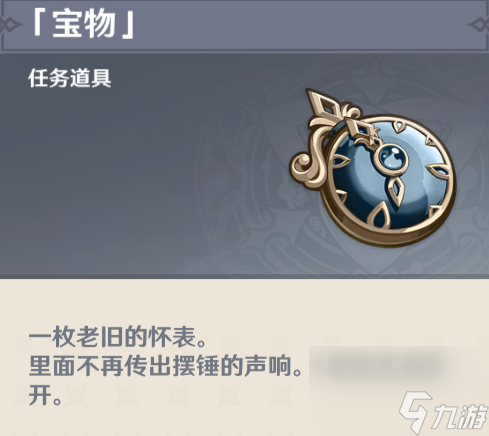The height and width of the screenshot is (436, 489).
Task: Click the 任务道具 category label
Action: [70, 78]
